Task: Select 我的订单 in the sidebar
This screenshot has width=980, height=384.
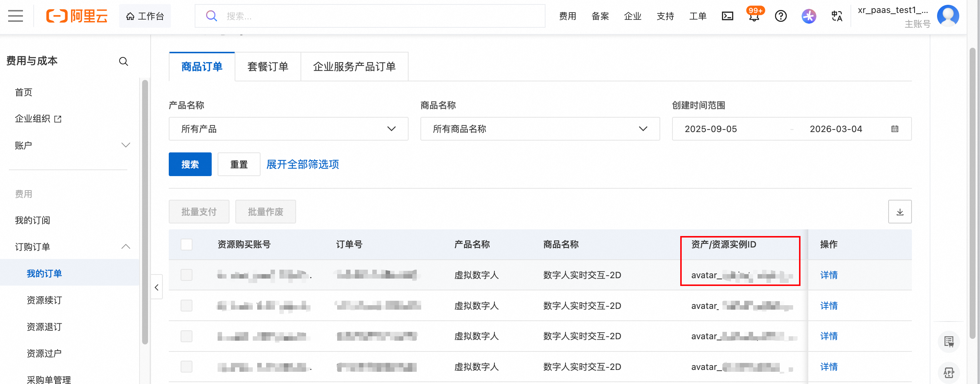Action: coord(44,273)
